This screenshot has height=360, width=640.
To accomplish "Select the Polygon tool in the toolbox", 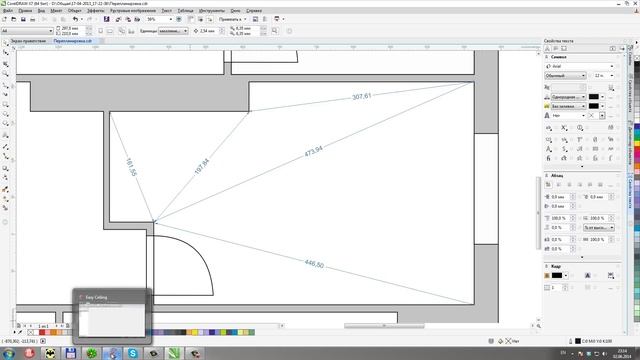I will 5,123.
